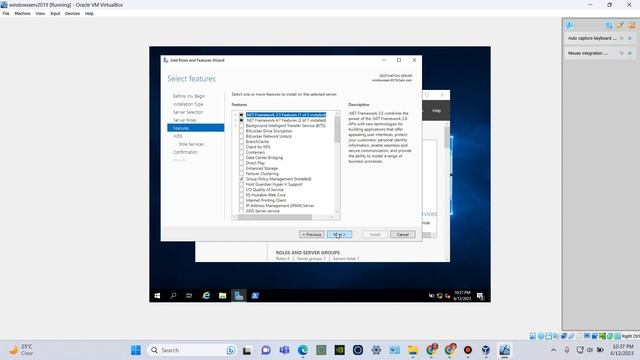Expand the Mouse integration notification
The height and width of the screenshot is (360, 640).
(x=622, y=53)
